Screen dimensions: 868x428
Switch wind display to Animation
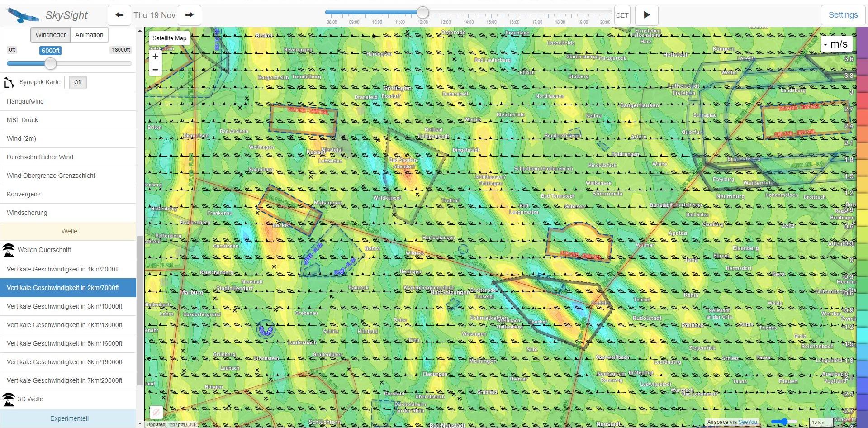pos(89,35)
